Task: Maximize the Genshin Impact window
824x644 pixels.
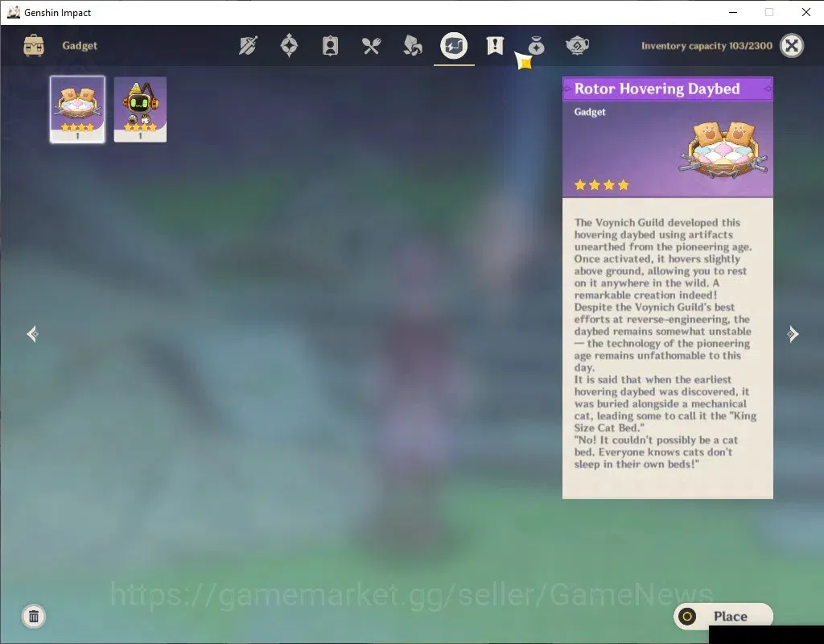Action: click(768, 12)
